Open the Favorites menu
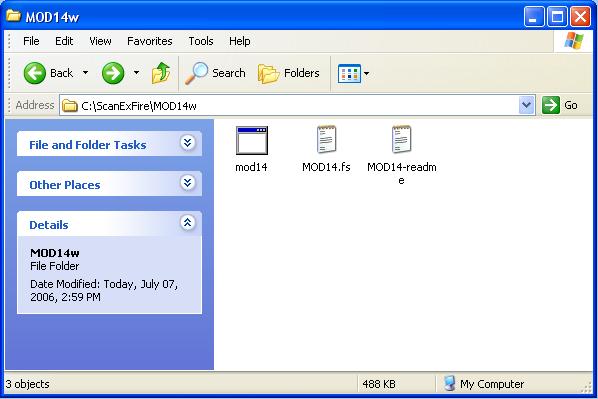The height and width of the screenshot is (399, 598). [x=150, y=41]
